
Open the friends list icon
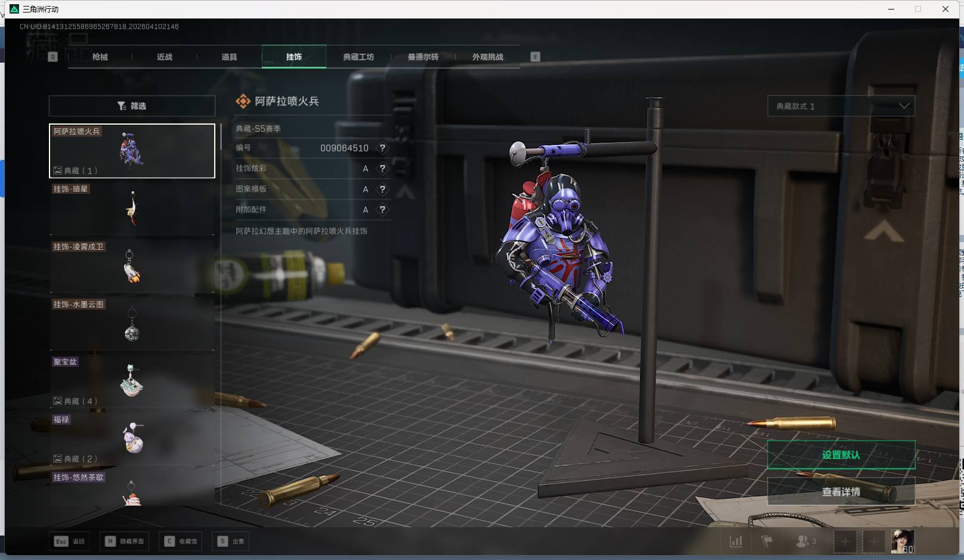(804, 542)
